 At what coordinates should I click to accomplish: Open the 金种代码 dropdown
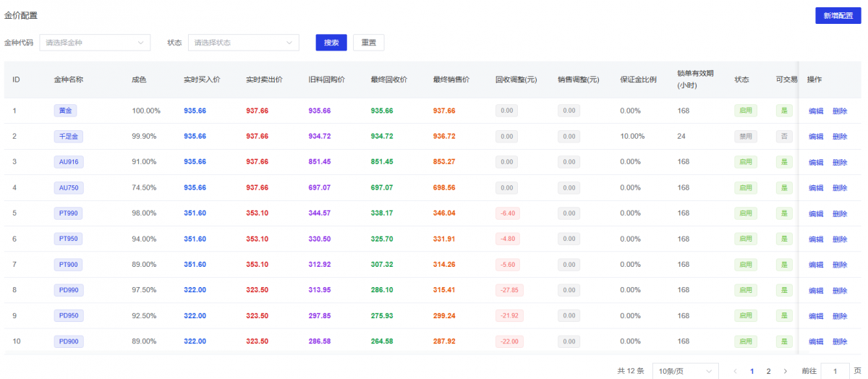tap(95, 43)
